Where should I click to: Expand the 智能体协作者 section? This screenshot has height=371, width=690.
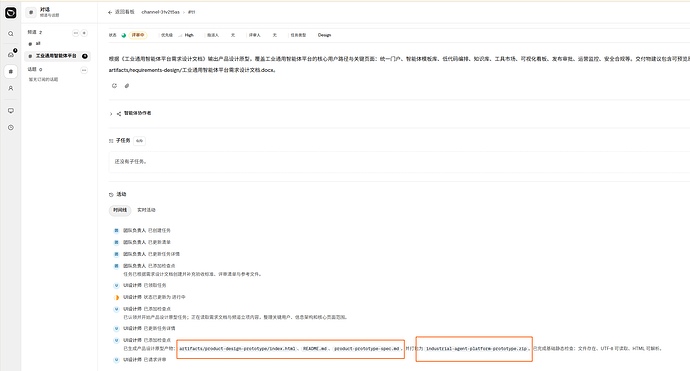coord(111,114)
